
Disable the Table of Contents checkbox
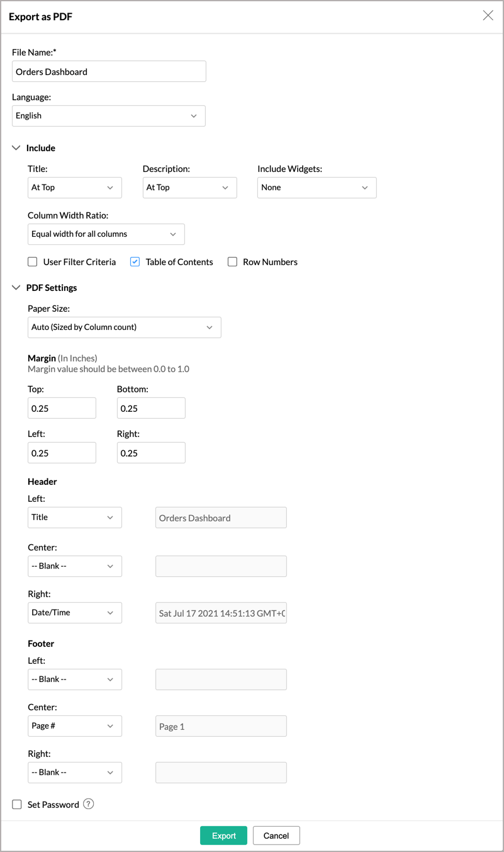135,261
